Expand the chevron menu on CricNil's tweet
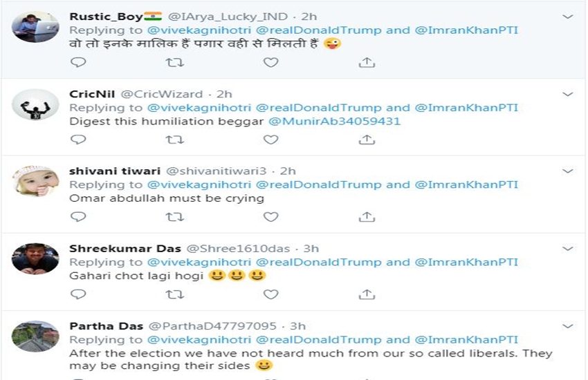This screenshot has height=380, width=588. 568,93
